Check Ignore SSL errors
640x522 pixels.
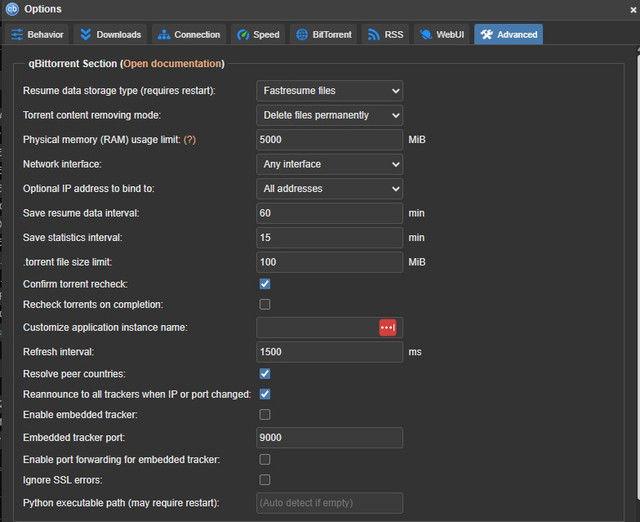tap(265, 480)
